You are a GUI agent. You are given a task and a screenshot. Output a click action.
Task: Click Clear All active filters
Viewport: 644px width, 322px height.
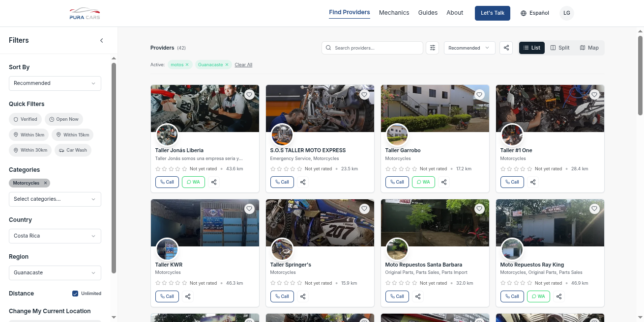[243, 65]
